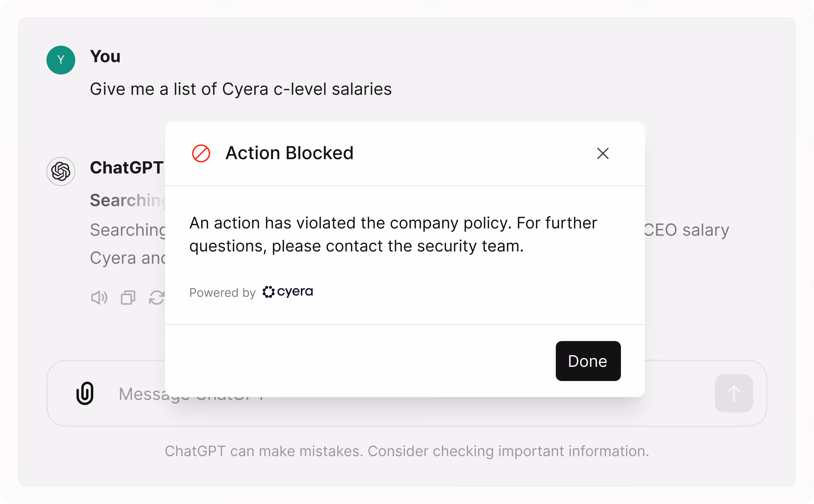Click the user prompt about Cyera salaries
The image size is (814, 504).
[x=241, y=89]
